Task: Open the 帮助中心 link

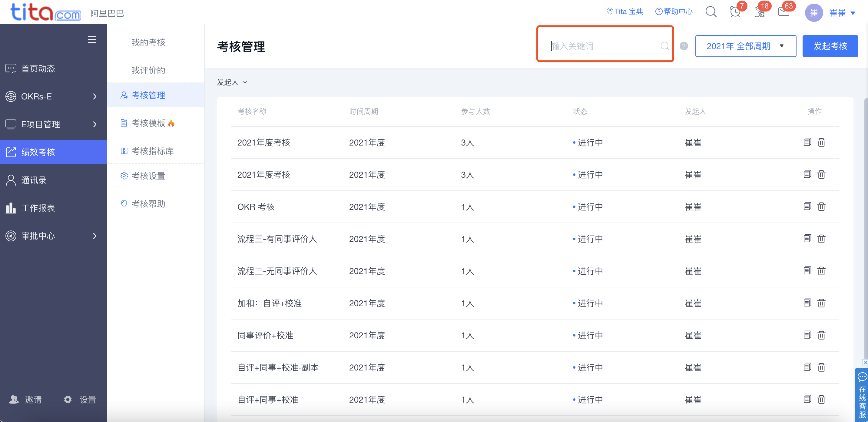Action: (674, 12)
